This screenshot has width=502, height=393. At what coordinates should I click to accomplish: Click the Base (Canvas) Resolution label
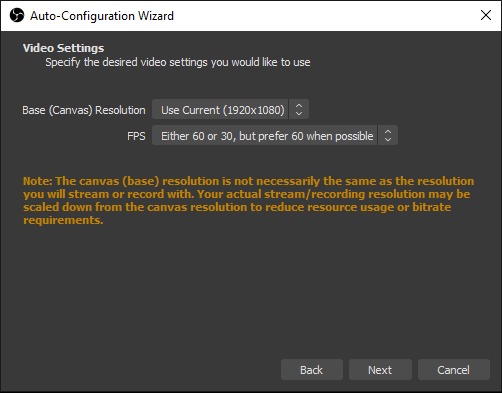pos(84,110)
